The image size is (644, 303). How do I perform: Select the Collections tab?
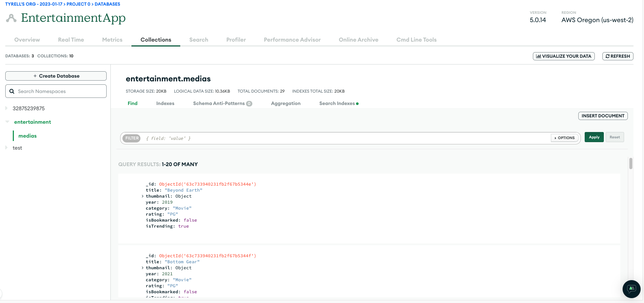click(x=156, y=40)
